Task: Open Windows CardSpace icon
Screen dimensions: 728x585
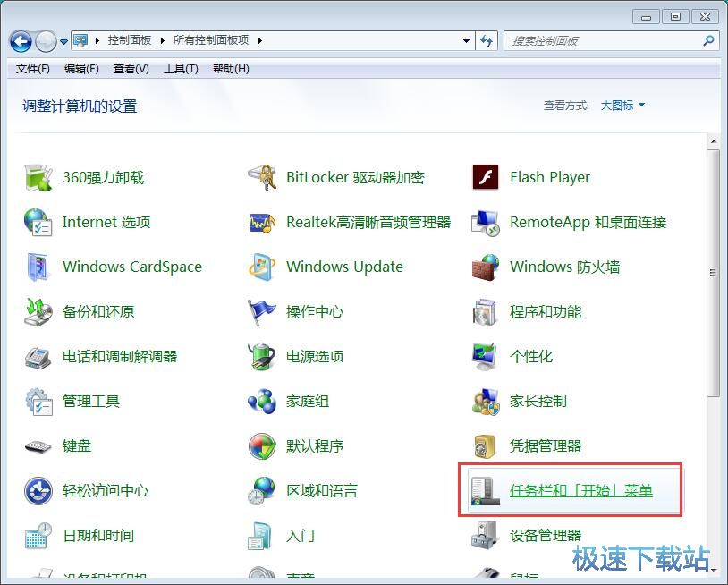Action: point(38,267)
